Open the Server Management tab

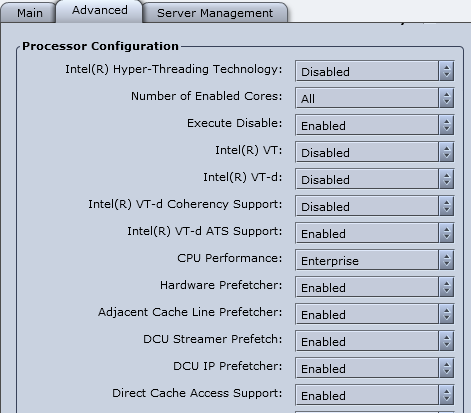(x=215, y=13)
